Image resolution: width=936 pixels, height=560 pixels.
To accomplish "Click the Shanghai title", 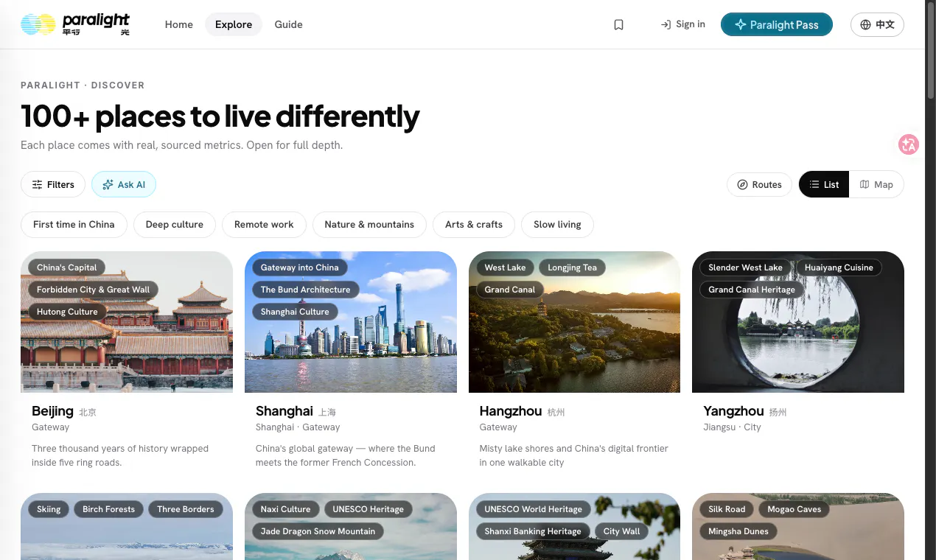I will tap(284, 411).
